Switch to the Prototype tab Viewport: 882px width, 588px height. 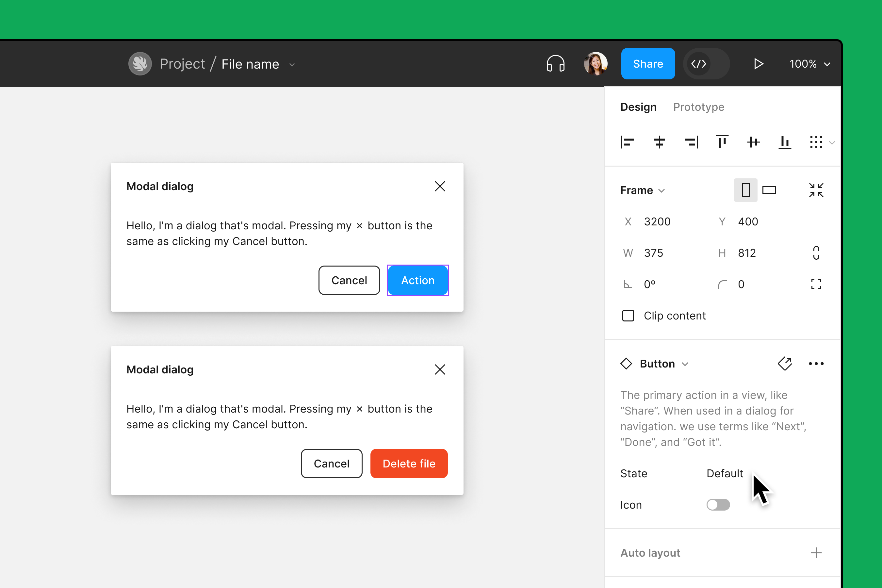pyautogui.click(x=699, y=107)
